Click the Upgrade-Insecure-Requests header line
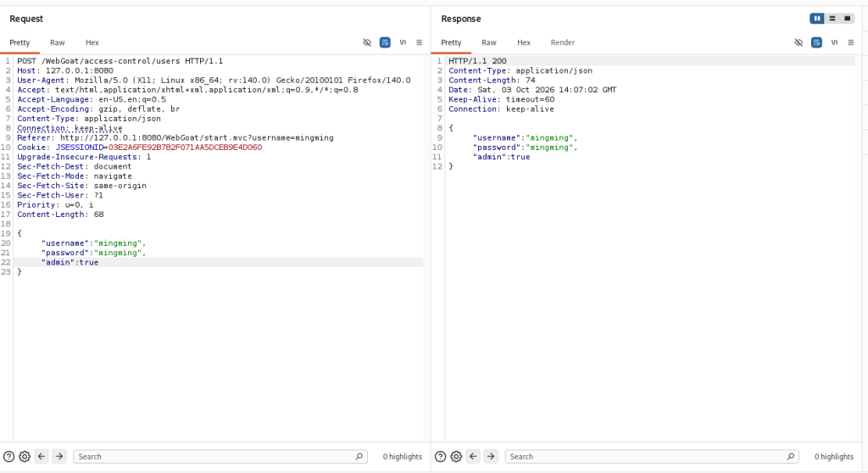Image resolution: width=868 pixels, height=473 pixels. tap(84, 157)
